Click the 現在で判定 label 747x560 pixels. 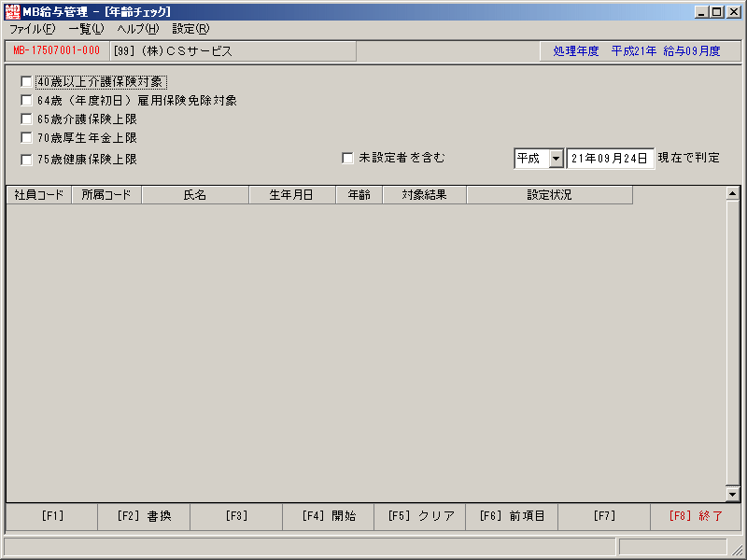pyautogui.click(x=688, y=158)
